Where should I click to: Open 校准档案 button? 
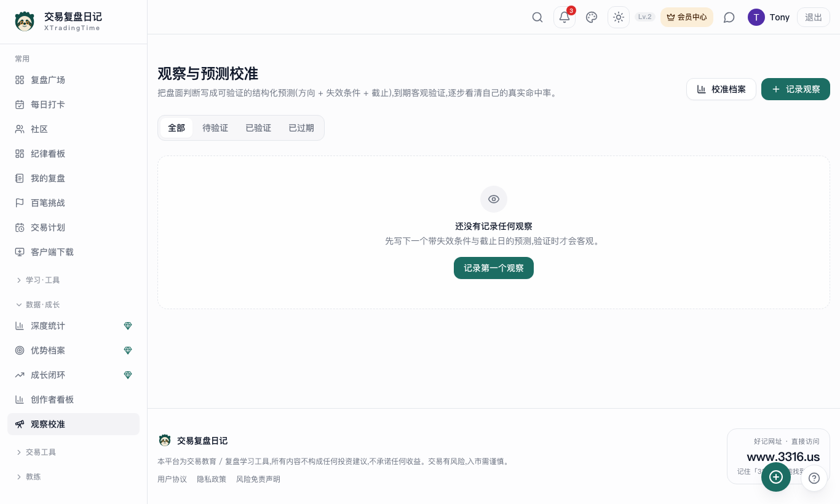pyautogui.click(x=721, y=89)
